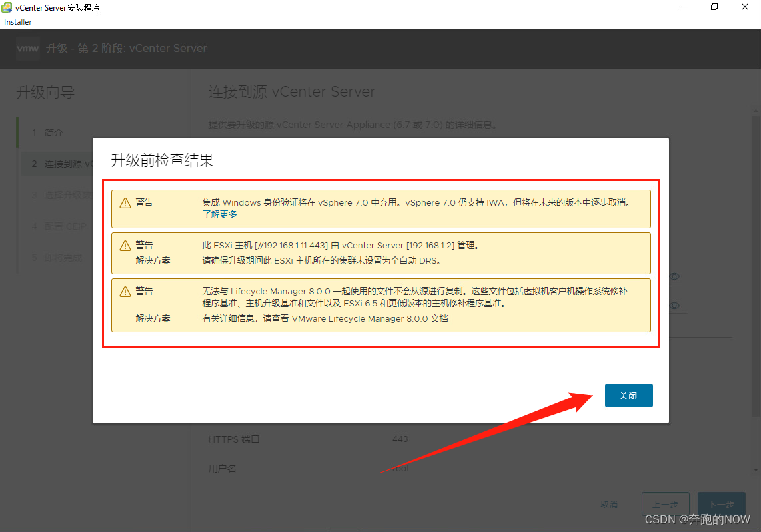The width and height of the screenshot is (761, 532).
Task: Click the vCenter Server installer title bar icon
Action: (7, 7)
